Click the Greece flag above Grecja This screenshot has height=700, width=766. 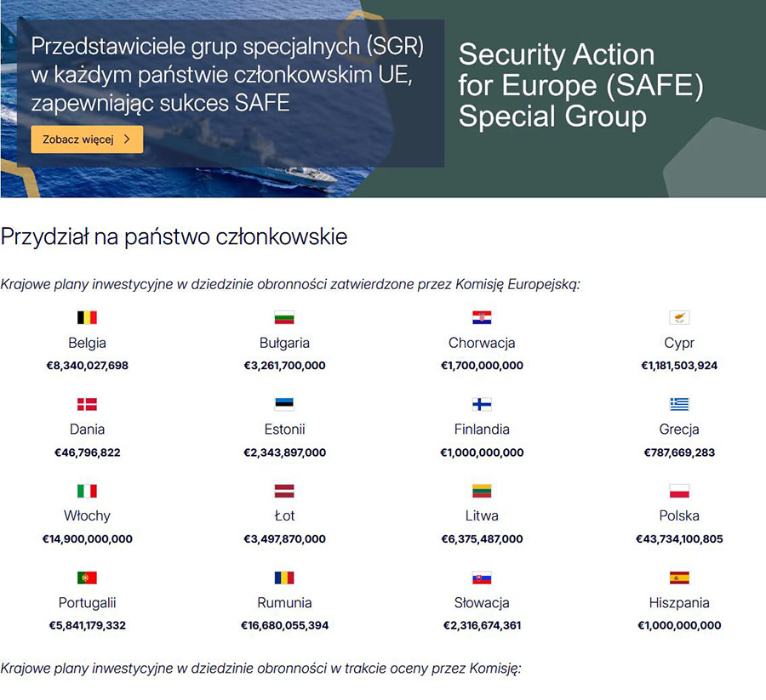click(x=679, y=404)
